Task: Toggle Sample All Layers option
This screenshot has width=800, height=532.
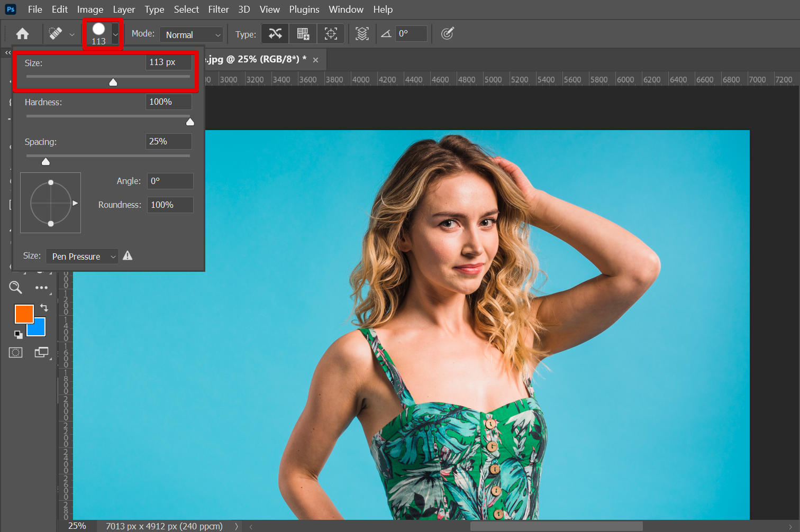Action: pos(362,34)
